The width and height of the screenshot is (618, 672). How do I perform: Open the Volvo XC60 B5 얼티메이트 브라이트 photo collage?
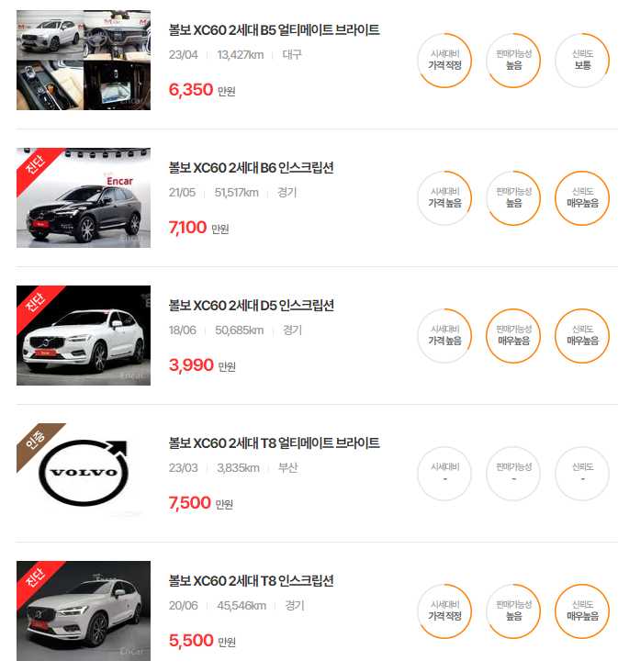84,60
